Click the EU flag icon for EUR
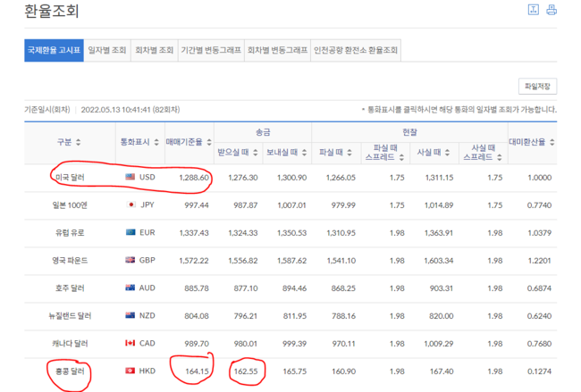The width and height of the screenshot is (581, 392). click(131, 233)
